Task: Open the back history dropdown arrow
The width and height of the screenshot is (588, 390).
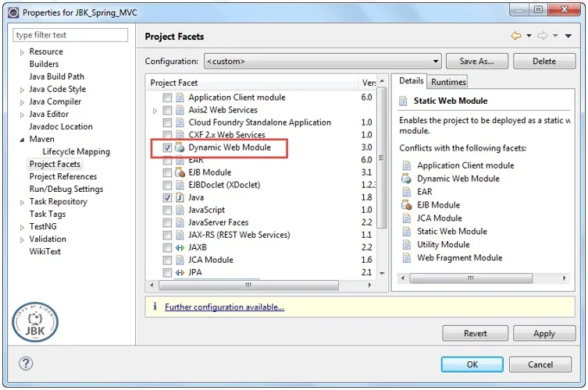Action: [529, 36]
